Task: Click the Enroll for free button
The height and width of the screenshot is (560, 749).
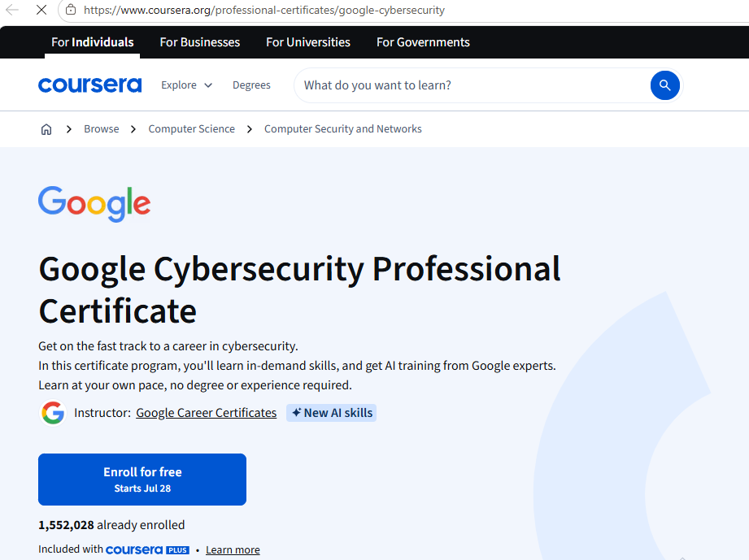Action: coord(142,480)
